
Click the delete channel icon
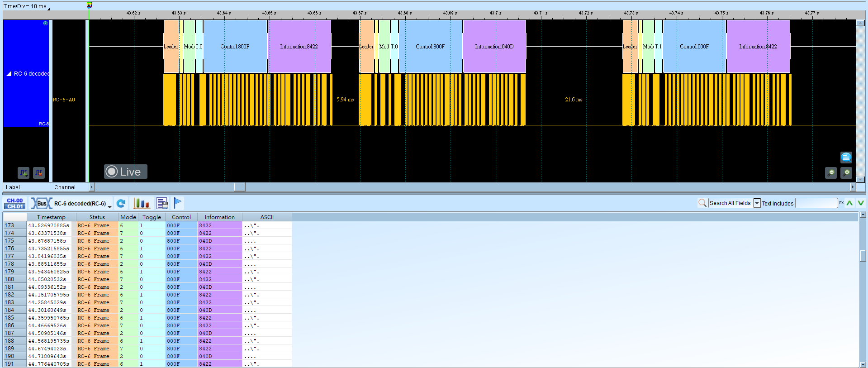[x=39, y=172]
